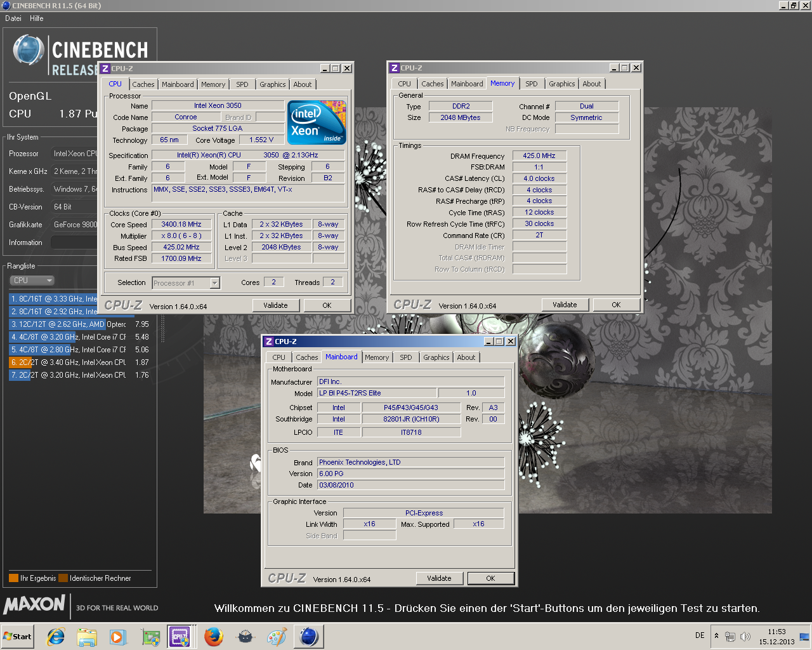Click Validate in the Memory tab window

(x=565, y=305)
